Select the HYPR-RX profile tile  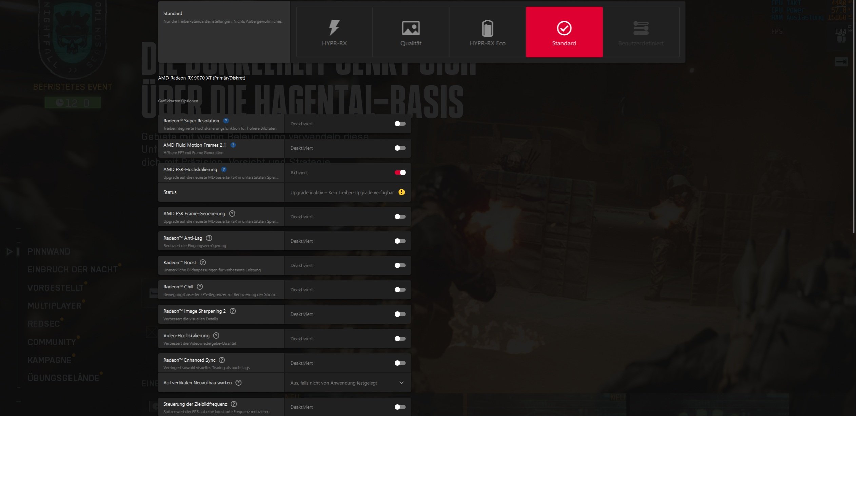point(334,32)
